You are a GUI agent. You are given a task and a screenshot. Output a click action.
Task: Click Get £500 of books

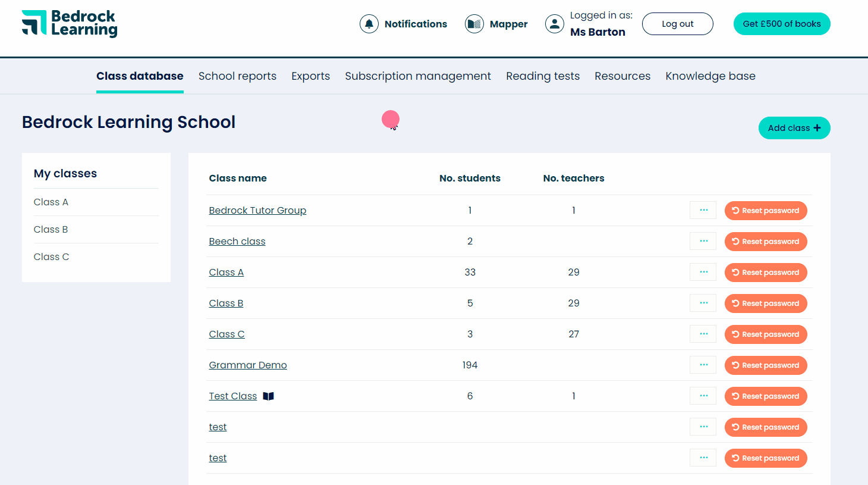click(x=782, y=23)
